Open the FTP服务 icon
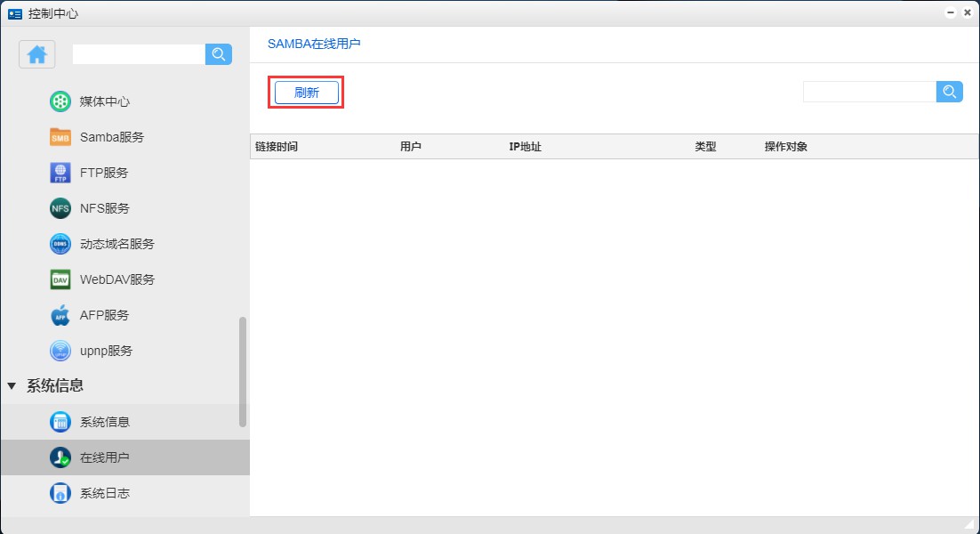 (x=60, y=173)
